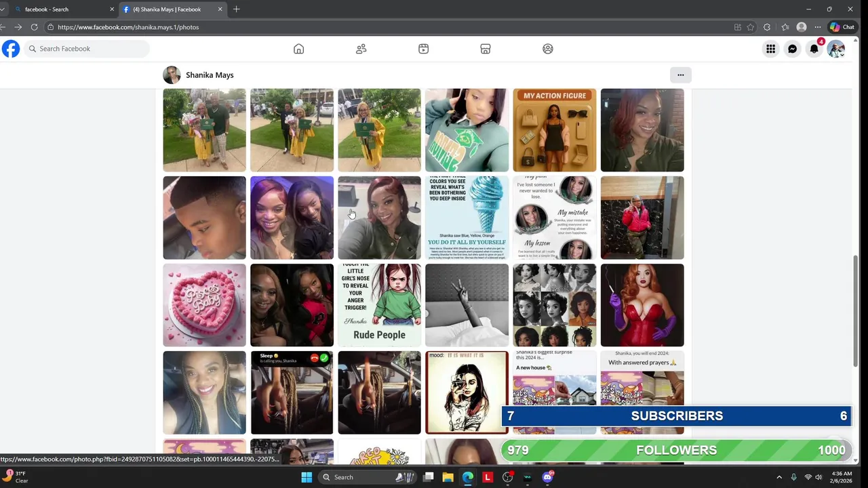
Task: Open the green hoodie selfie photo
Action: pos(467,130)
